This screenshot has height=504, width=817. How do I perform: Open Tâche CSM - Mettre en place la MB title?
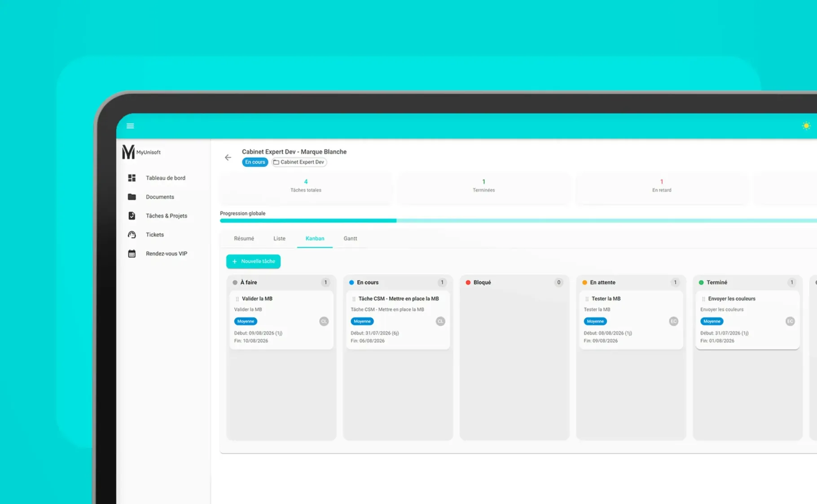coord(399,299)
